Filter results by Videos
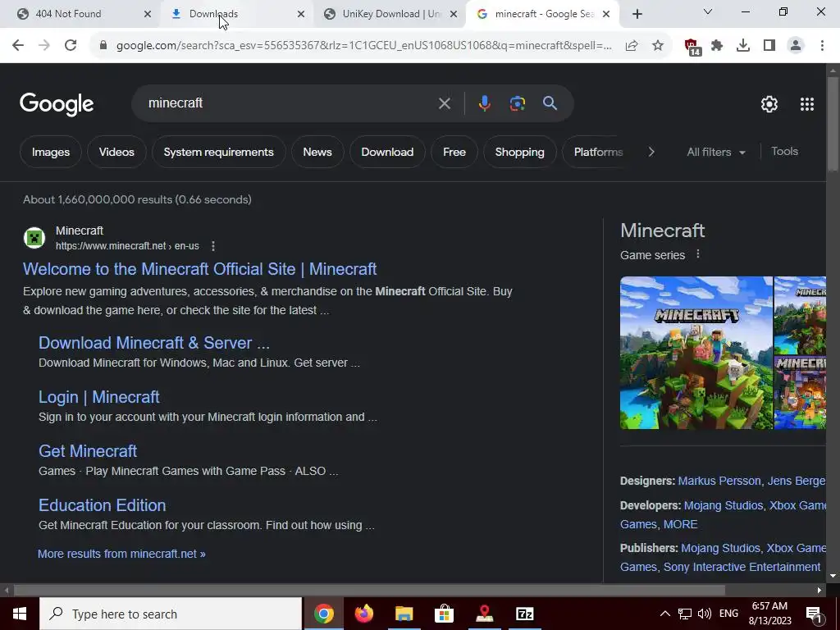840x630 pixels. [x=116, y=152]
